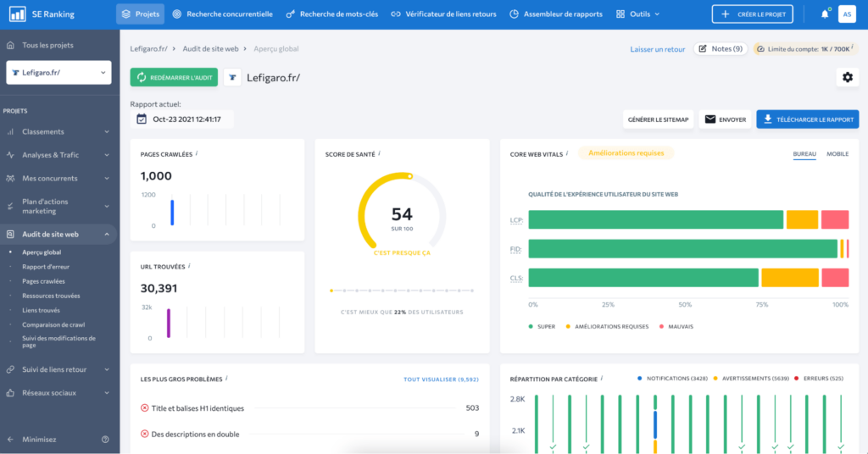This screenshot has height=454, width=868.
Task: Open Rapport d'erreur in sidebar
Action: pyautogui.click(x=46, y=267)
